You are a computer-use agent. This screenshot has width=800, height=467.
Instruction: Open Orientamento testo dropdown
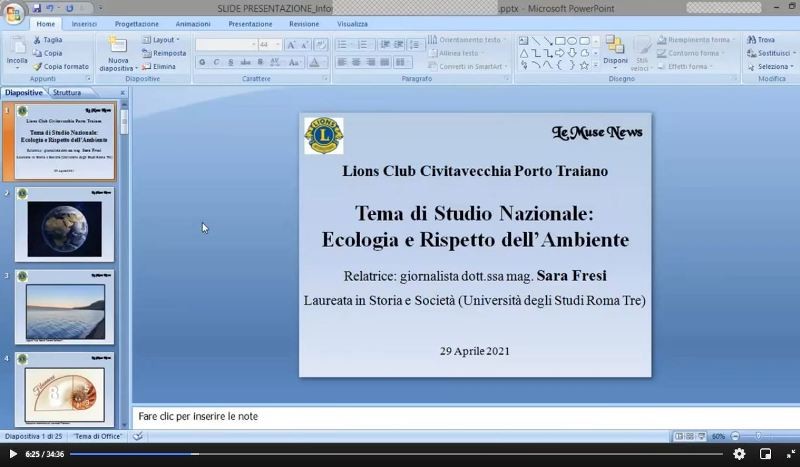[467, 40]
